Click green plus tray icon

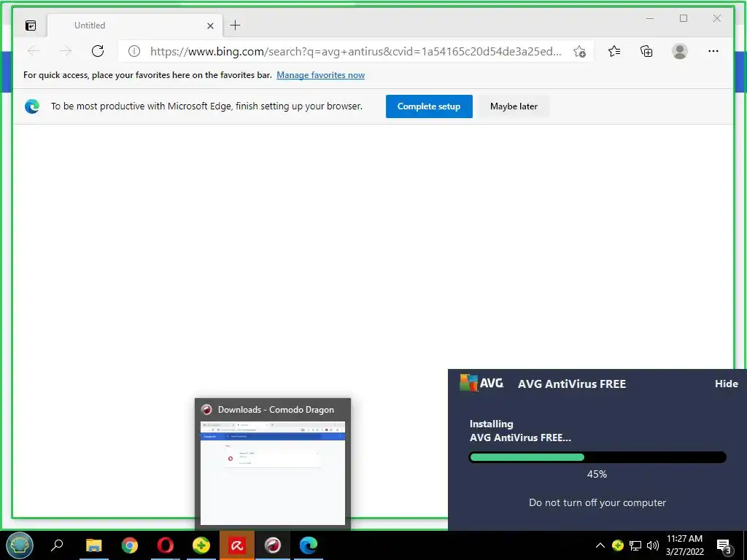click(x=618, y=545)
